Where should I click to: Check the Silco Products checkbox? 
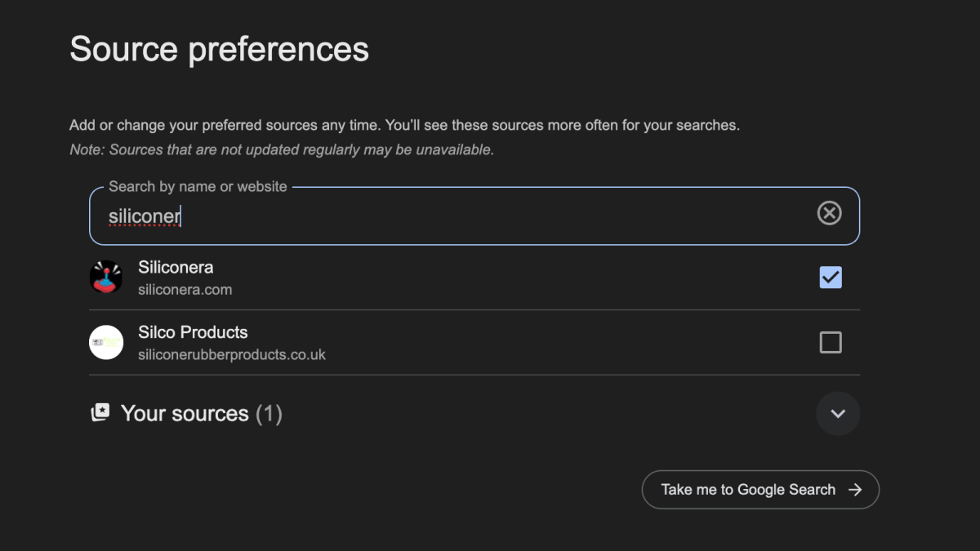(x=831, y=342)
